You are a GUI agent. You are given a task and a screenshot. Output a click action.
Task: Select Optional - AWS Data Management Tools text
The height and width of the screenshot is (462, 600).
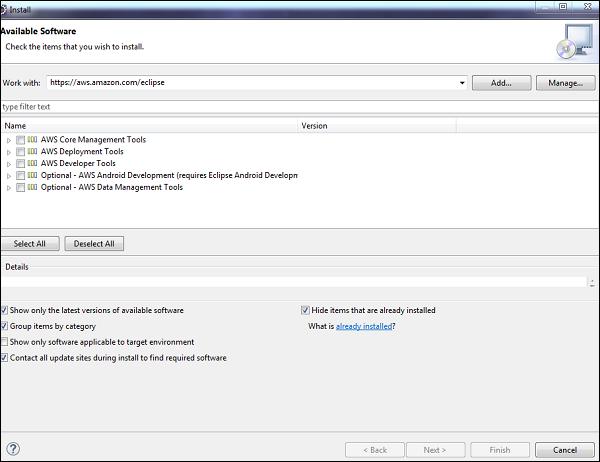click(112, 187)
